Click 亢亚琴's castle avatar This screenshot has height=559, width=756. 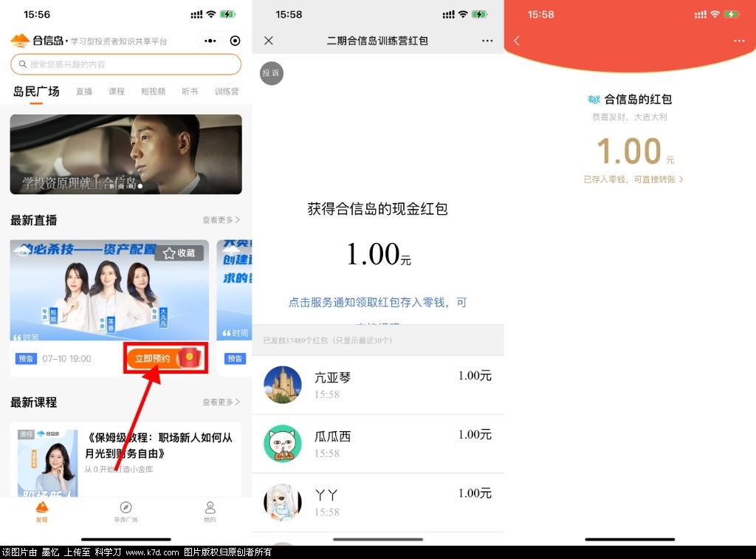[x=283, y=385]
